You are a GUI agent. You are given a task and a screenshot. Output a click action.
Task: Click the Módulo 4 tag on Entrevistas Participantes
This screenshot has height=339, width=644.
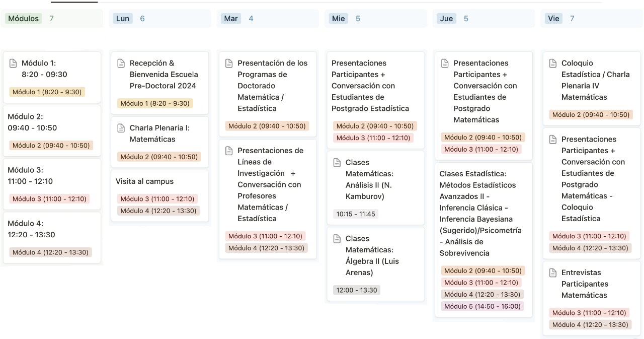590,325
